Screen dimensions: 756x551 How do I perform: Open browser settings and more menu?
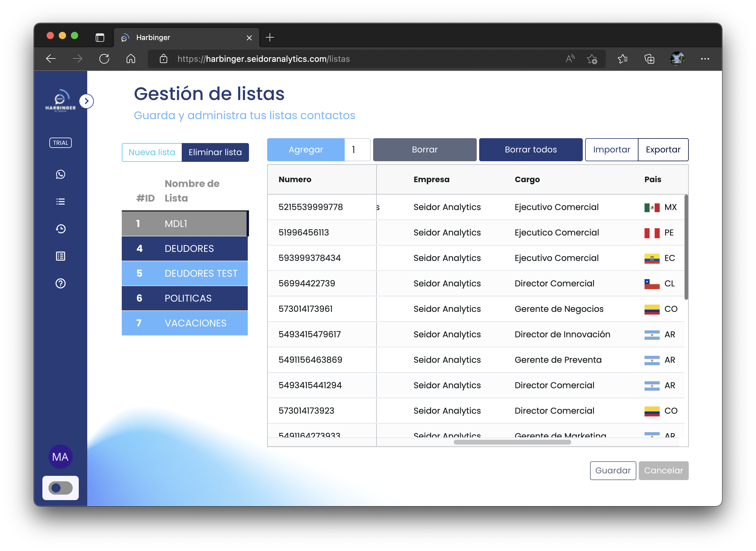click(x=705, y=59)
